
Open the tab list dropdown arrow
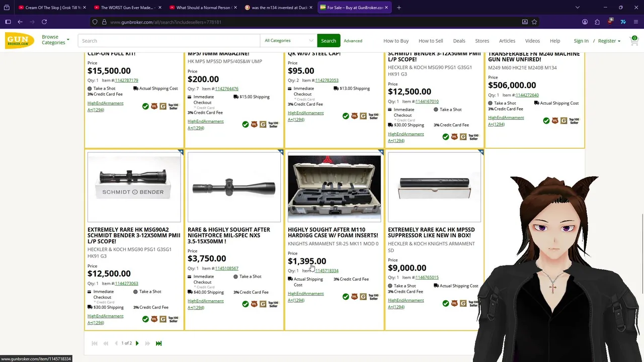click(577, 8)
